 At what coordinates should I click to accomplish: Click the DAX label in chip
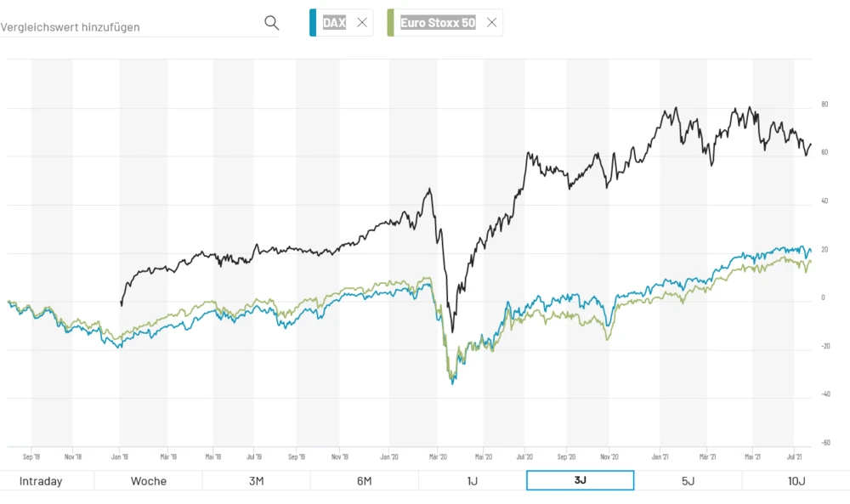coord(334,23)
